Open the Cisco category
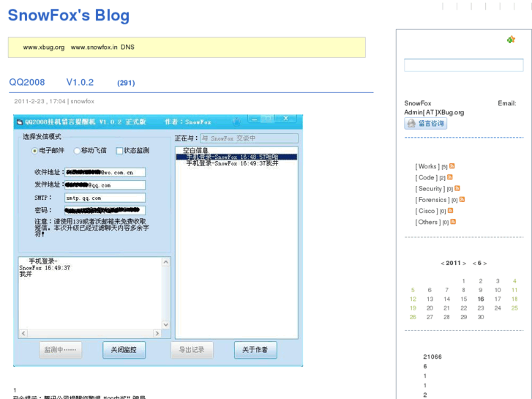The width and height of the screenshot is (532, 399). 427,212
